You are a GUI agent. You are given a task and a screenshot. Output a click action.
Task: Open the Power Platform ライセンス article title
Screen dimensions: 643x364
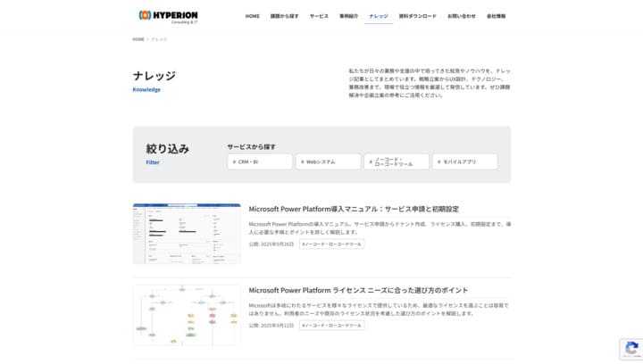click(358, 290)
